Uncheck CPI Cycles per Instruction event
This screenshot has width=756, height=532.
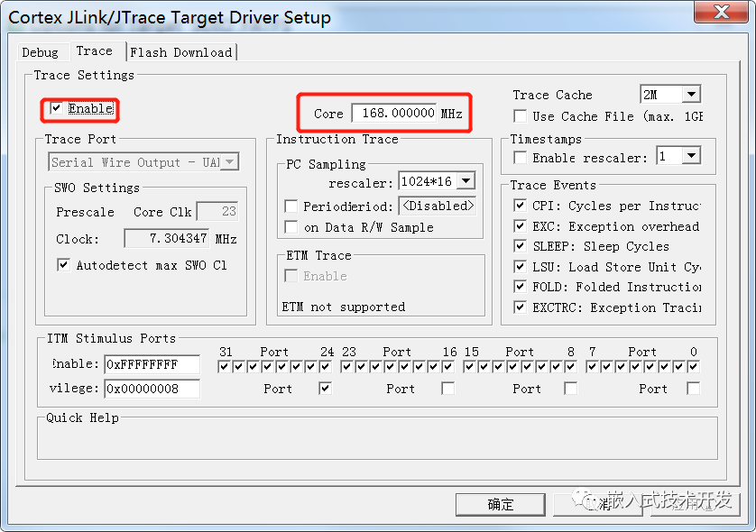point(520,206)
